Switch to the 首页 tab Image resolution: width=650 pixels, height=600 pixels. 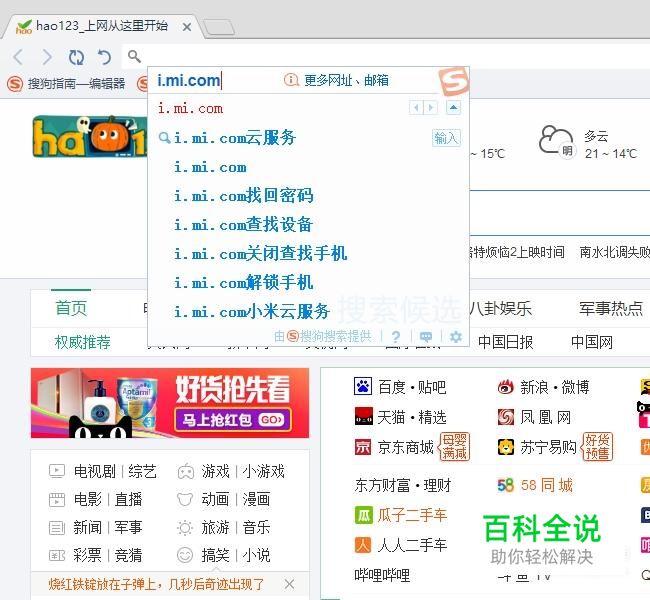click(71, 309)
